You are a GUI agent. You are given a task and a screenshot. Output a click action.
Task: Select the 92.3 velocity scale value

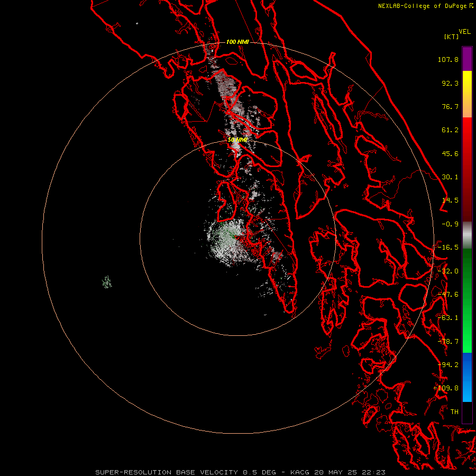coord(450,83)
